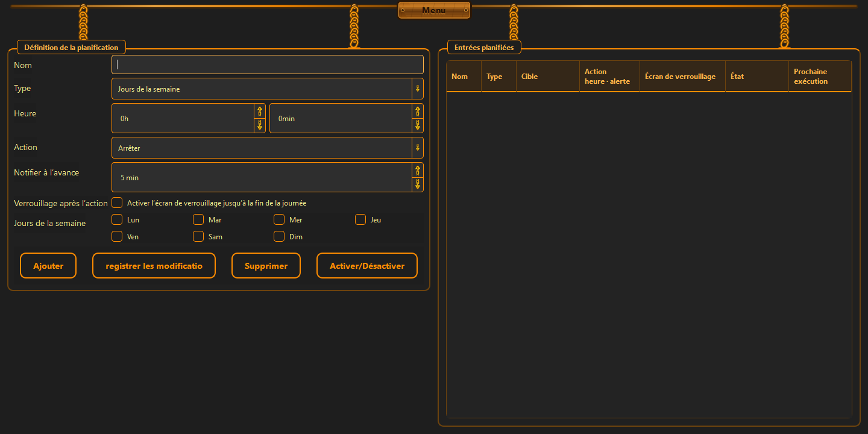Check the Sam day checkbox

coord(198,236)
